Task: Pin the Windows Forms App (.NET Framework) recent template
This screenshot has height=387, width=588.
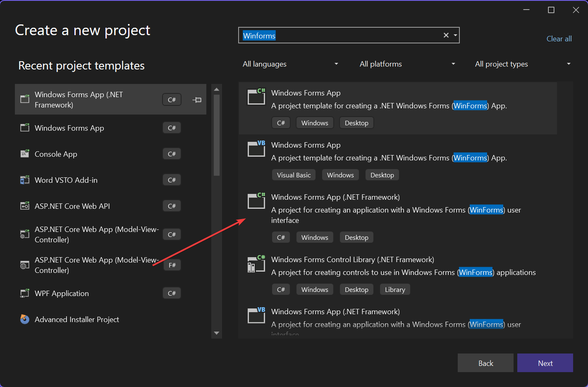Action: pos(197,100)
